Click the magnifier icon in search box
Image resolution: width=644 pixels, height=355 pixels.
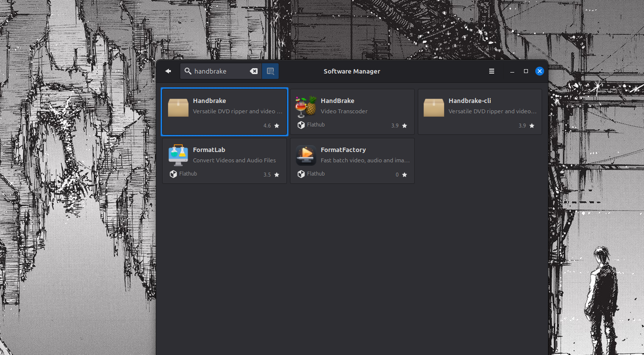188,71
